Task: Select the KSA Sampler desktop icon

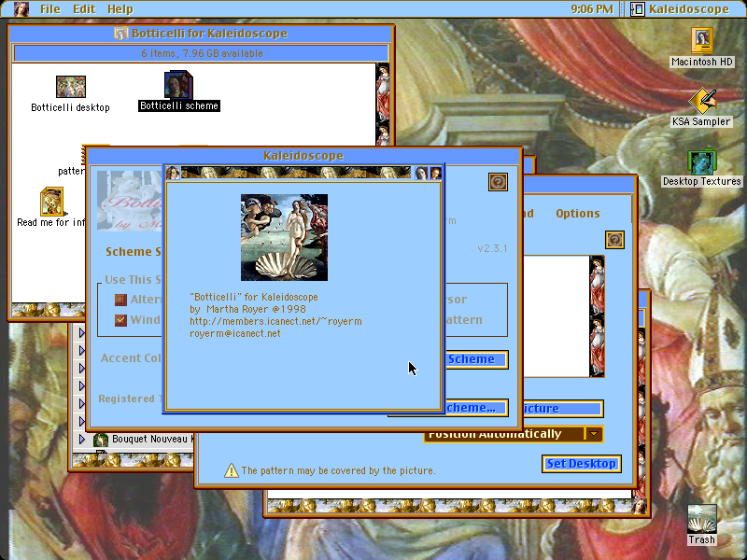Action: 702,101
